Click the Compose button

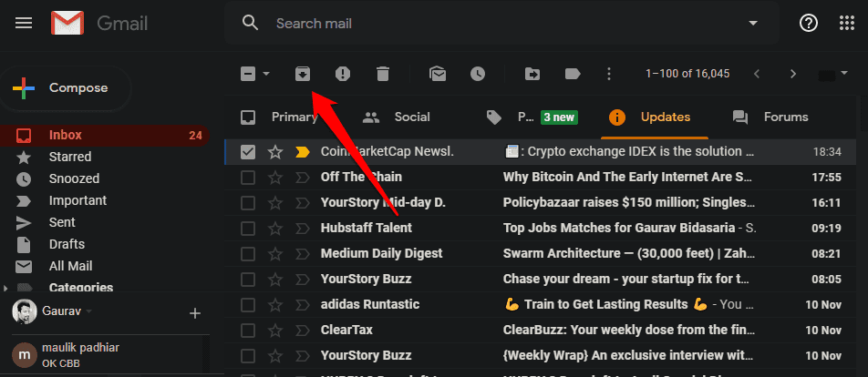coord(66,88)
